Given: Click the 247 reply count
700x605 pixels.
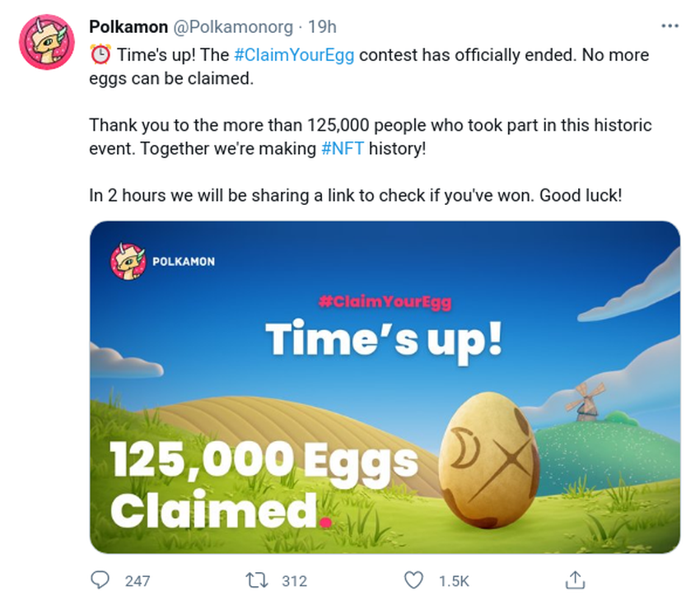Looking at the screenshot, I should pyautogui.click(x=138, y=581).
